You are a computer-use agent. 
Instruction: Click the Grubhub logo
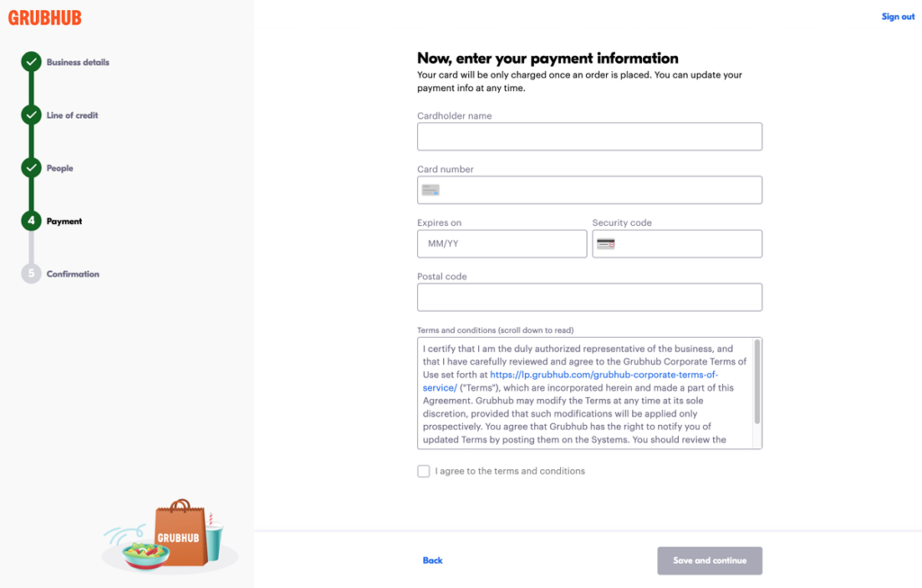[x=45, y=17]
